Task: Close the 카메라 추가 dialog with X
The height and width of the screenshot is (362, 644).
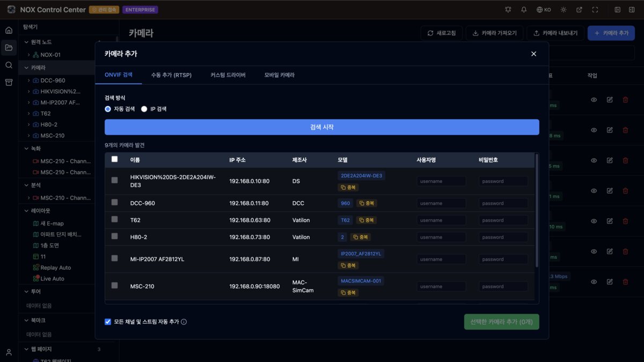Action: point(533,54)
